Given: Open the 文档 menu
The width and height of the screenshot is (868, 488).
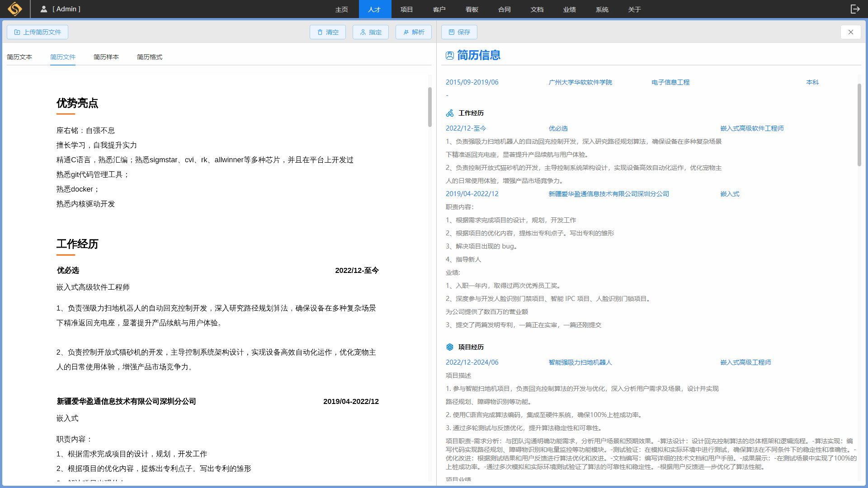Looking at the screenshot, I should click(537, 9).
